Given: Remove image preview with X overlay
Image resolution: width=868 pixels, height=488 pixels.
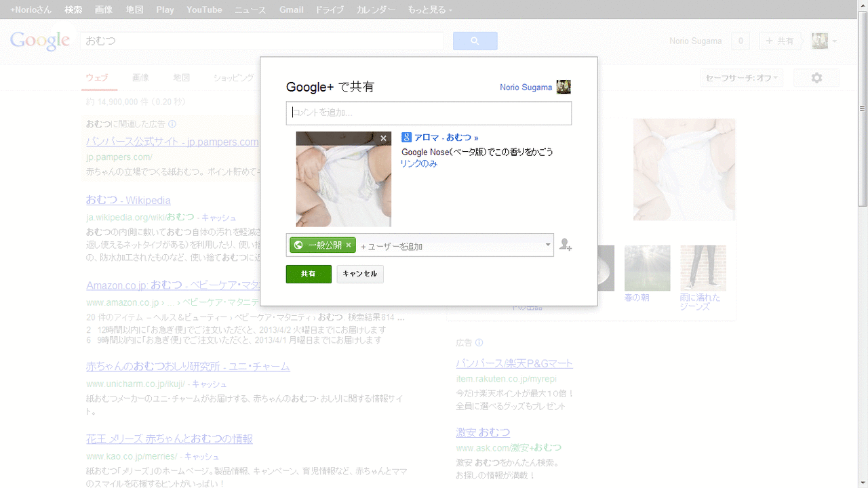Looking at the screenshot, I should [383, 138].
